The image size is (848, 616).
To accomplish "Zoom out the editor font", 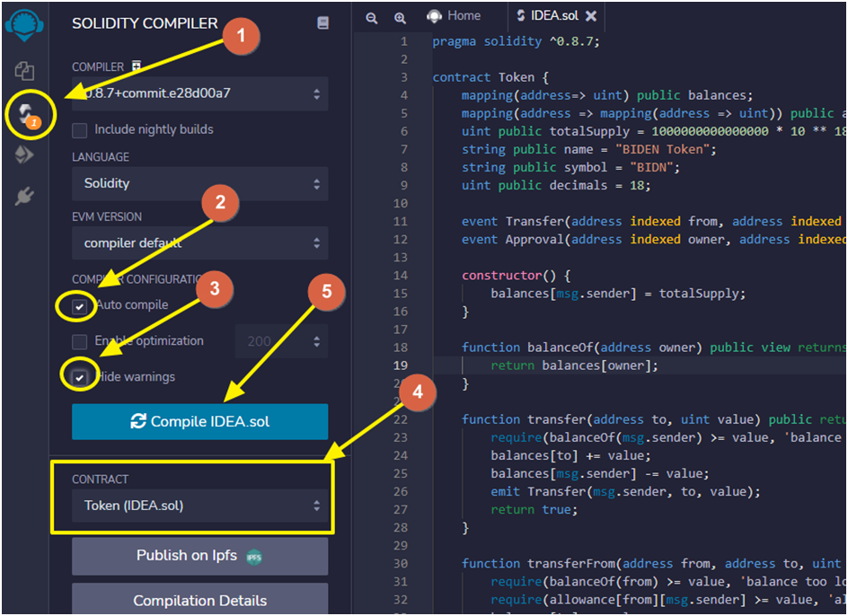I will (372, 18).
